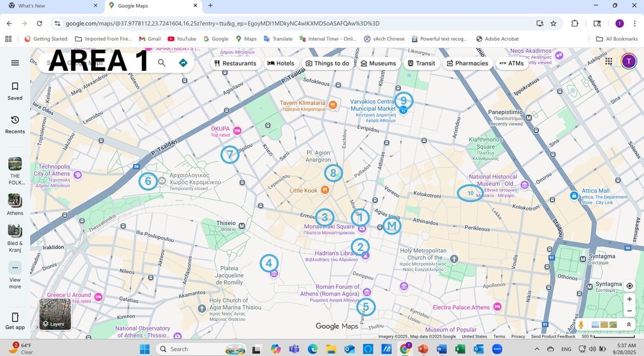Open the Chrome three-dot menu
Viewport: 644px width, 356px height.
coord(634,23)
